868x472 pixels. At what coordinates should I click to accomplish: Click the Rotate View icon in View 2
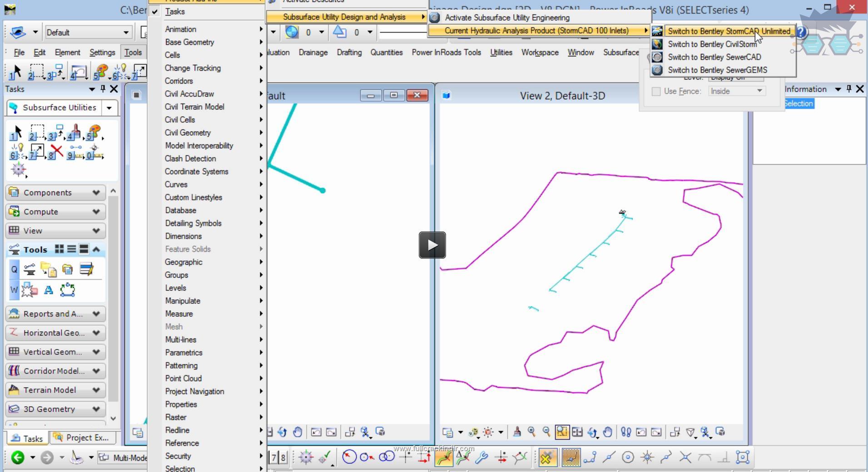(592, 432)
